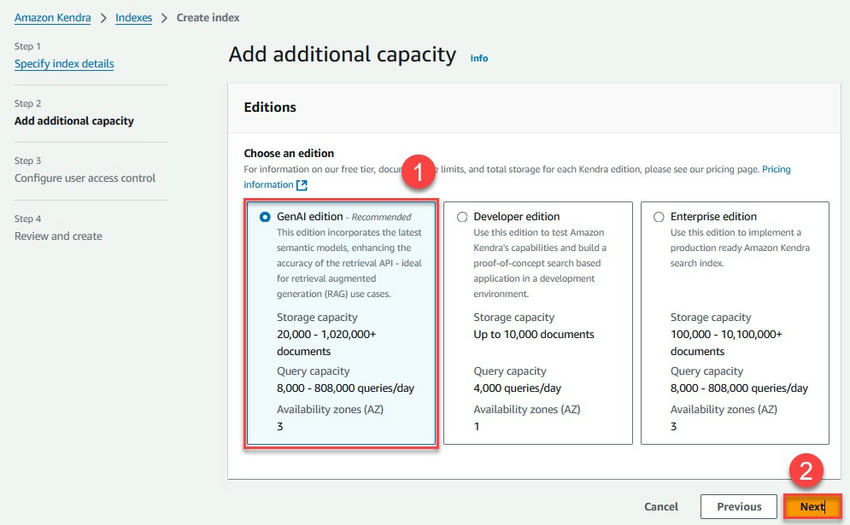The width and height of the screenshot is (850, 525).
Task: Select the Developer edition card description
Action: click(538, 262)
